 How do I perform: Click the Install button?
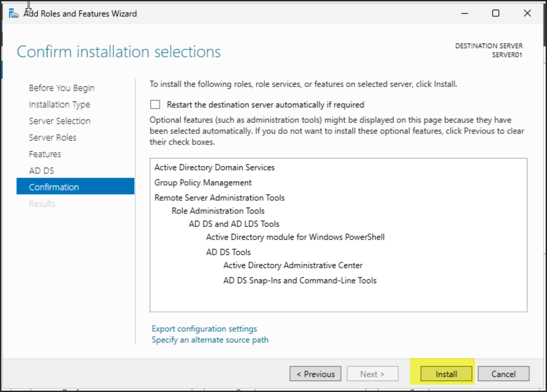click(x=446, y=374)
